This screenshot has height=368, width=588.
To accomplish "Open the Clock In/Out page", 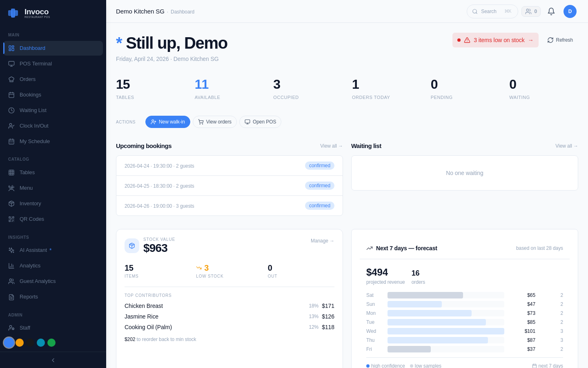I will (33, 126).
